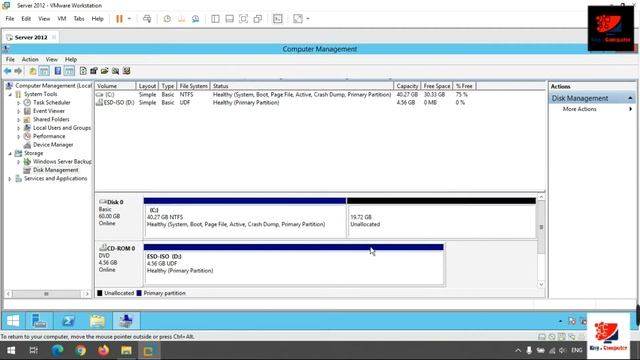This screenshot has width=640, height=360.
Task: Click the Refresh icon in Computer Management toolbar
Action: (83, 71)
